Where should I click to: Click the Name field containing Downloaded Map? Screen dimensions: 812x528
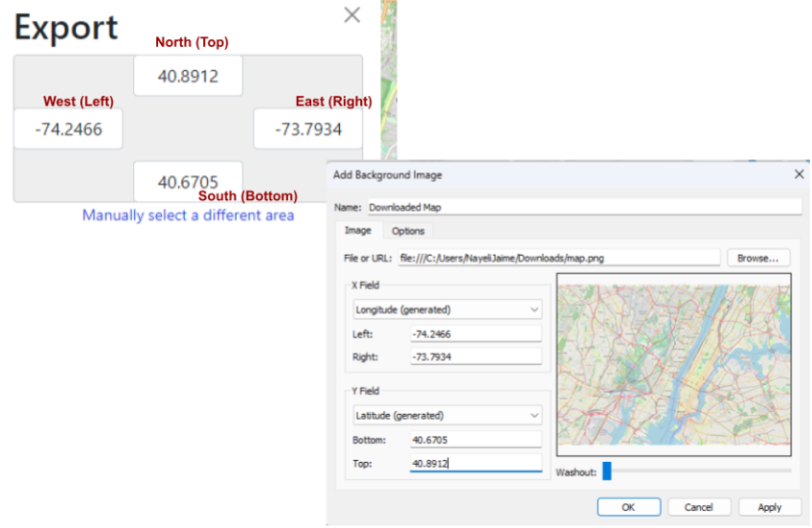(582, 206)
